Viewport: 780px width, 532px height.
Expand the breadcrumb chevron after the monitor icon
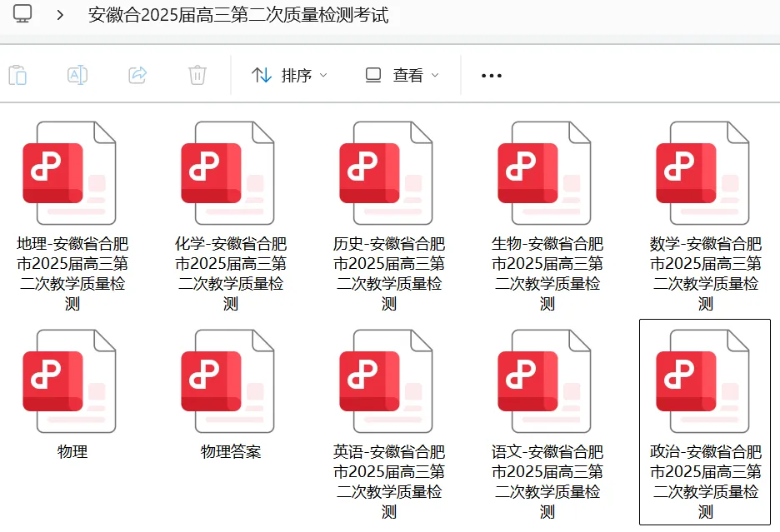click(x=60, y=15)
